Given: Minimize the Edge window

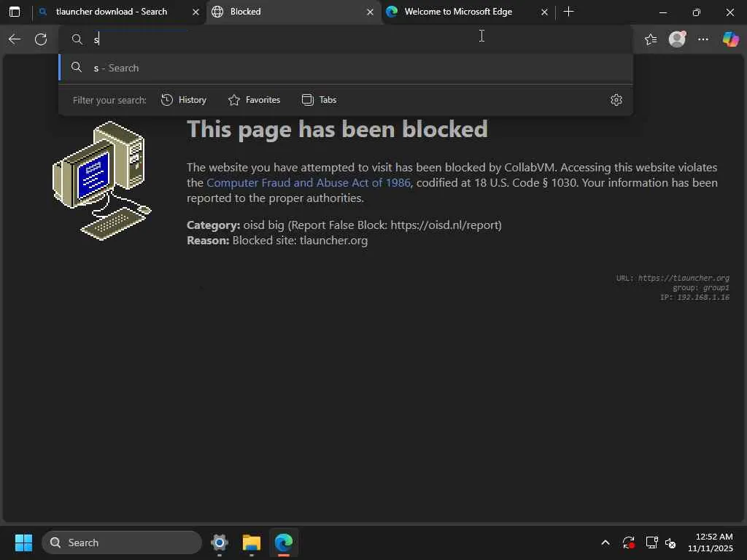Looking at the screenshot, I should click(x=662, y=12).
